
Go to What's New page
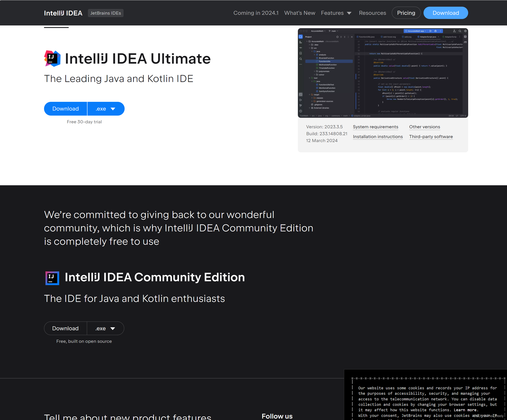tap(299, 13)
